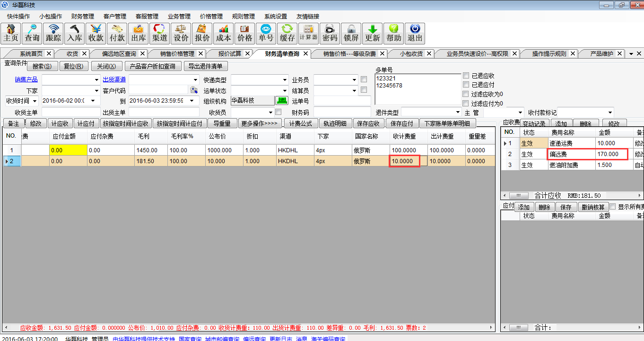Open the 收款 payment collection icon
The height and width of the screenshot is (341, 644).
[96, 33]
